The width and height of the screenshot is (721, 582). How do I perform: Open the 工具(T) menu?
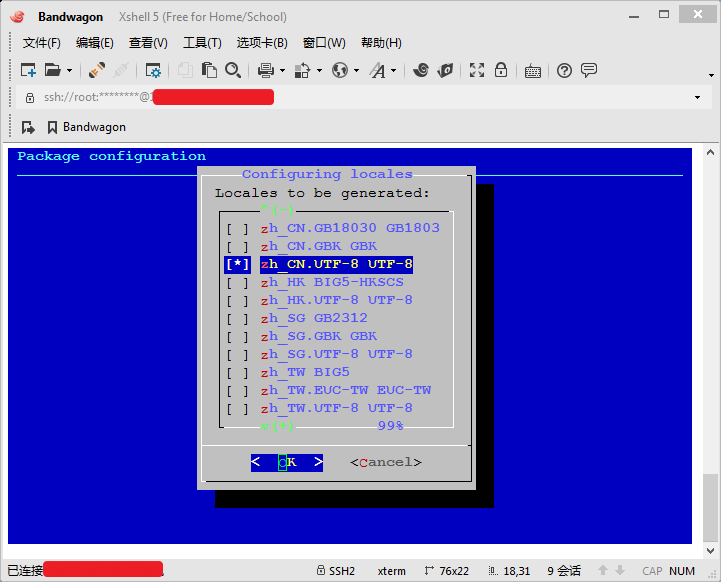[x=202, y=43]
